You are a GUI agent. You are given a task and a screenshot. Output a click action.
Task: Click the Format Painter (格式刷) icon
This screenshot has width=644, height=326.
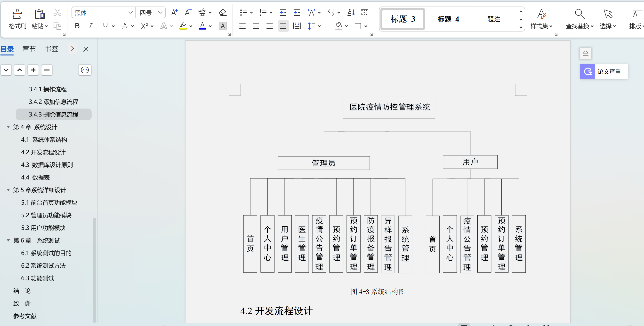(17, 14)
